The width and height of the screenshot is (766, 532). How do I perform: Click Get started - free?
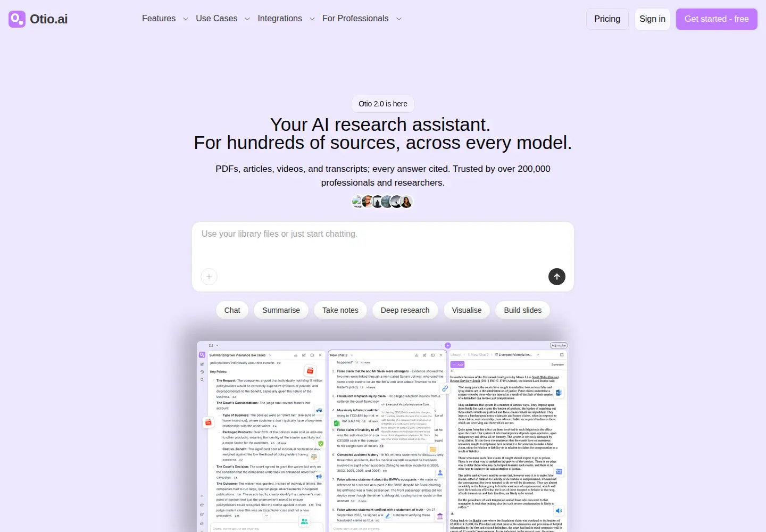coord(717,19)
